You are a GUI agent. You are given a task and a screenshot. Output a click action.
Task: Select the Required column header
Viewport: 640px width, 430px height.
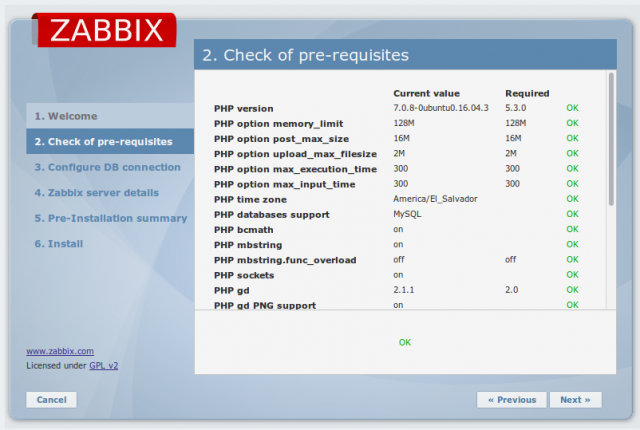pos(527,93)
